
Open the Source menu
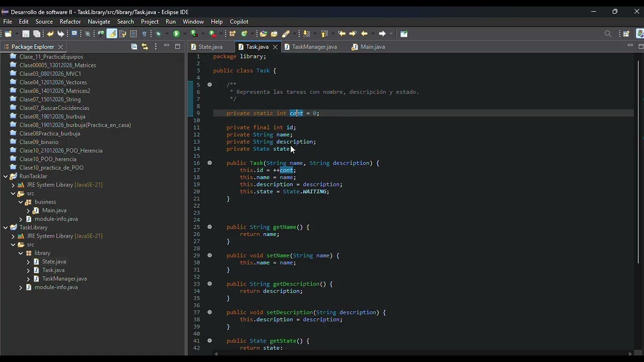tap(44, 22)
